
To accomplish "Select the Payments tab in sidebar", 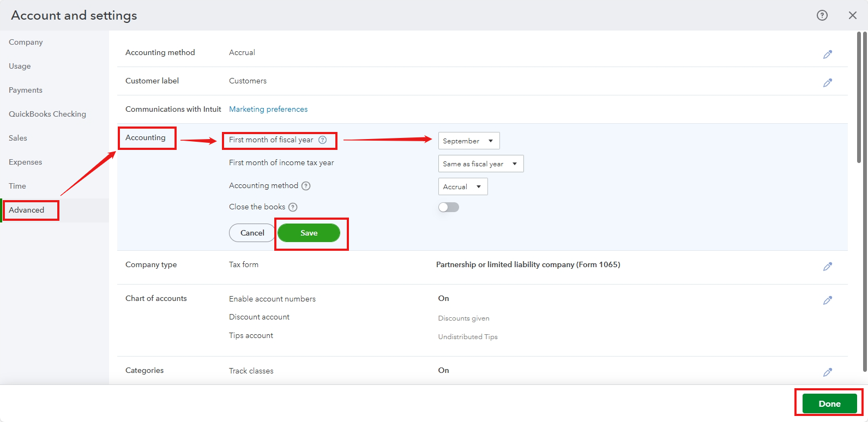I will (26, 90).
